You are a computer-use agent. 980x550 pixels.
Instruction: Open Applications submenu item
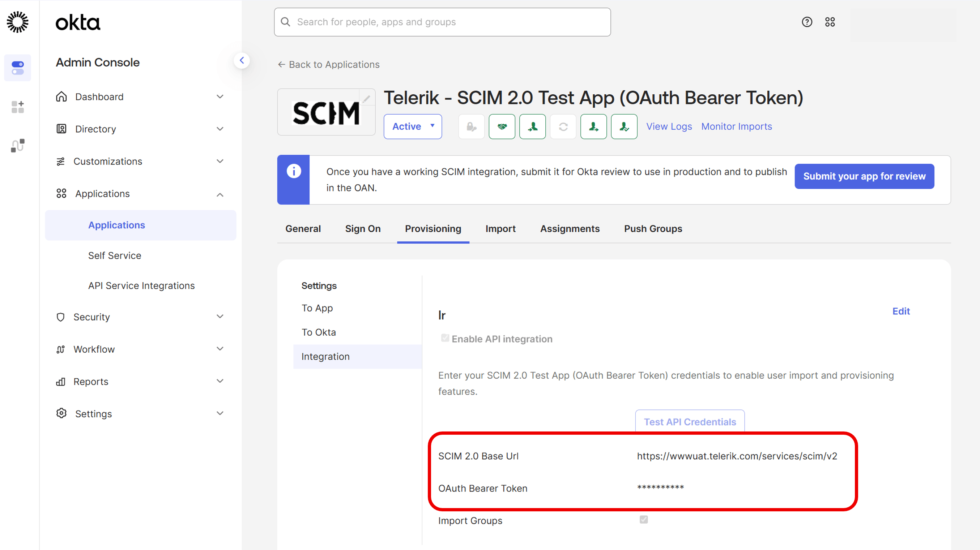(140, 225)
